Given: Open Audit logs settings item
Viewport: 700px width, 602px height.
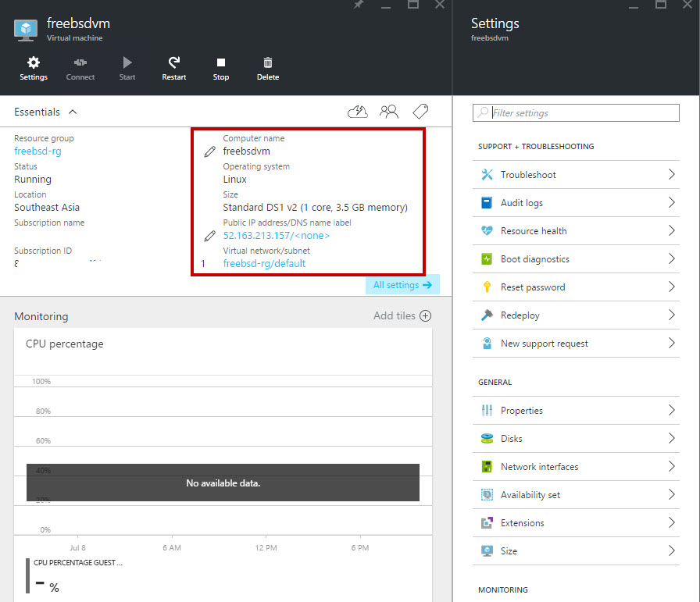Looking at the screenshot, I should (576, 202).
